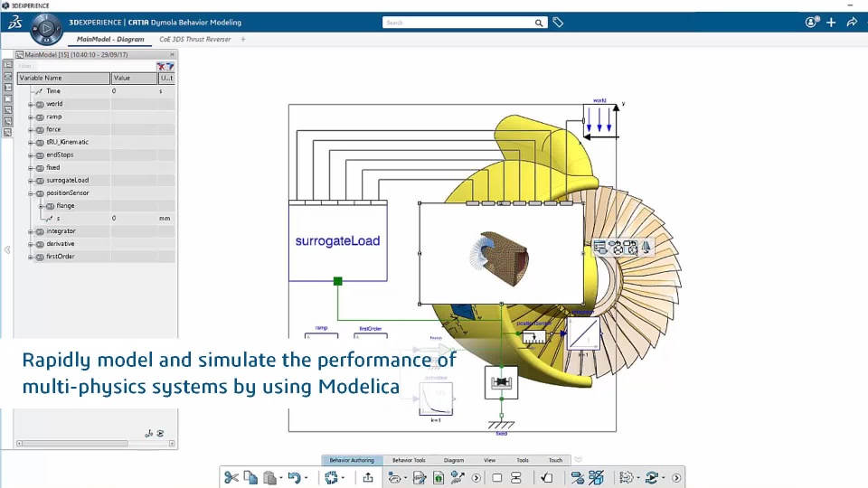Expand the flange subnode
The image size is (868, 488).
[x=41, y=206]
